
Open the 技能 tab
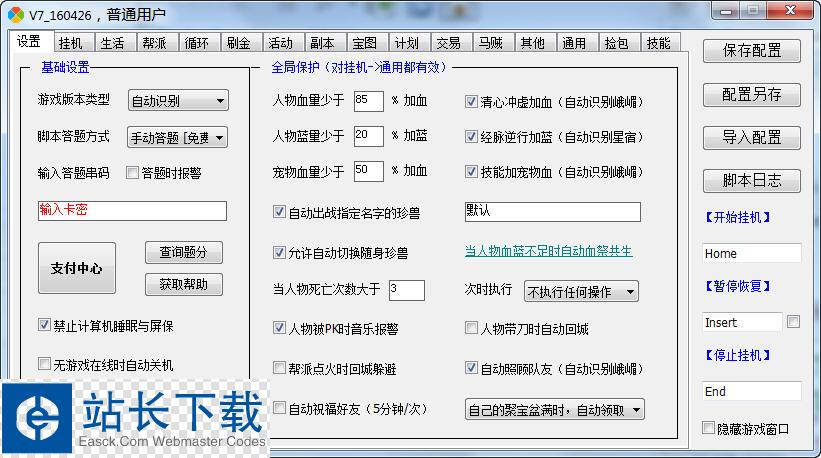click(659, 42)
